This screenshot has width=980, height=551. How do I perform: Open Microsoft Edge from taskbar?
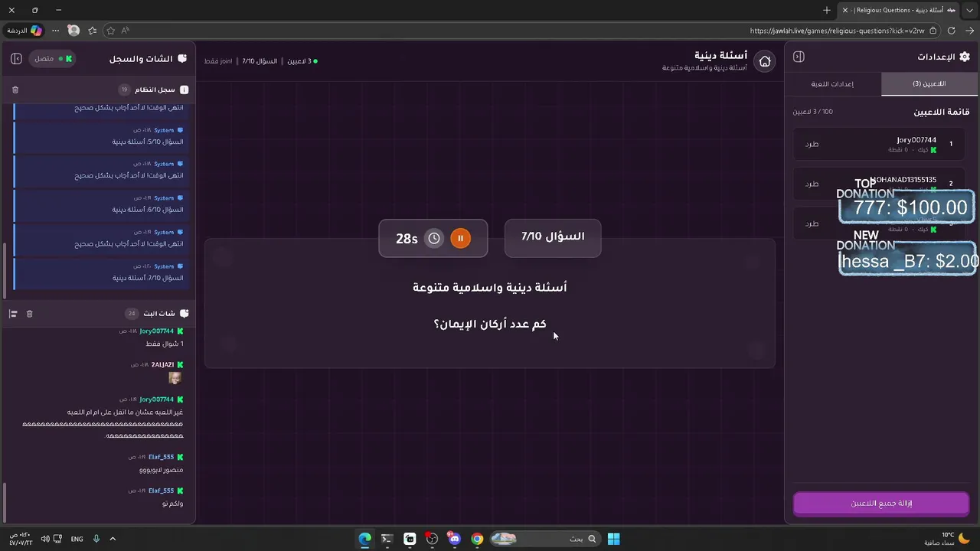[365, 539]
